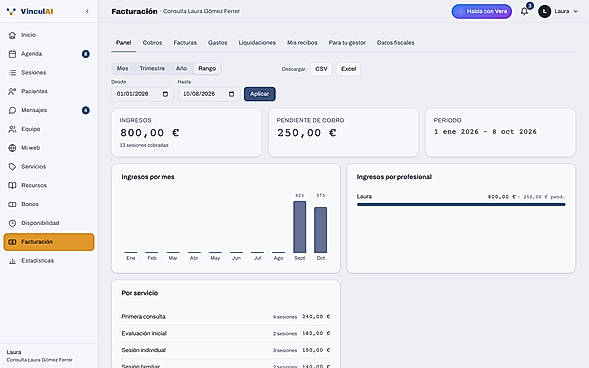The height and width of the screenshot is (368, 589).
Task: Click the Agenda notification badge
Action: point(86,54)
